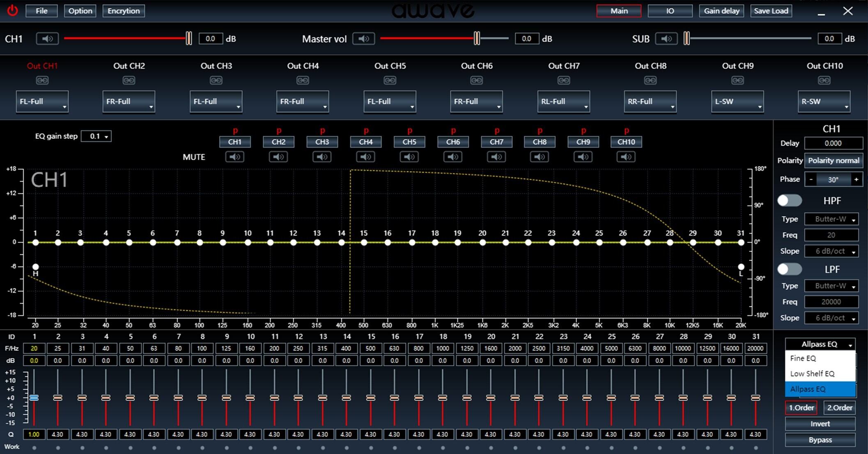The width and height of the screenshot is (868, 454).
Task: Mute the SUB volume speaker icon
Action: coord(666,39)
